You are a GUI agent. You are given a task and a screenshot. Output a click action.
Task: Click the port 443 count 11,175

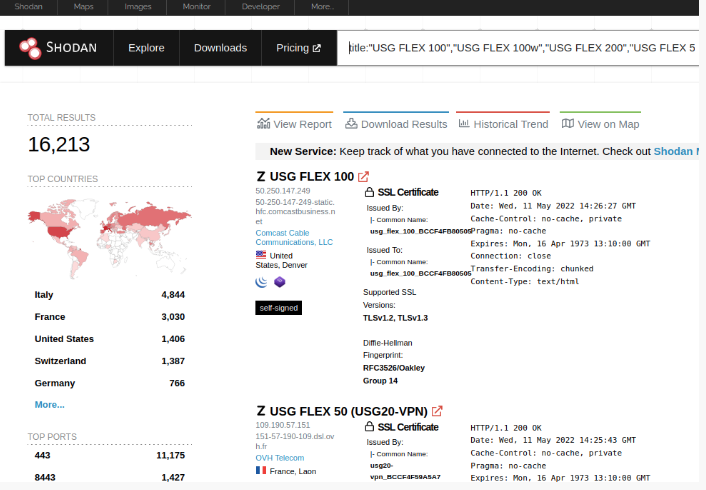click(x=171, y=455)
